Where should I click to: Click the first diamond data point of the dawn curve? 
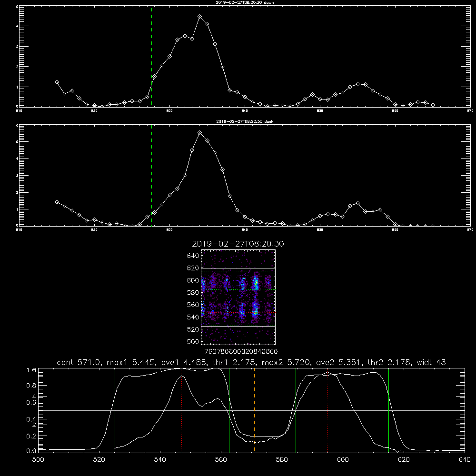coord(57,82)
